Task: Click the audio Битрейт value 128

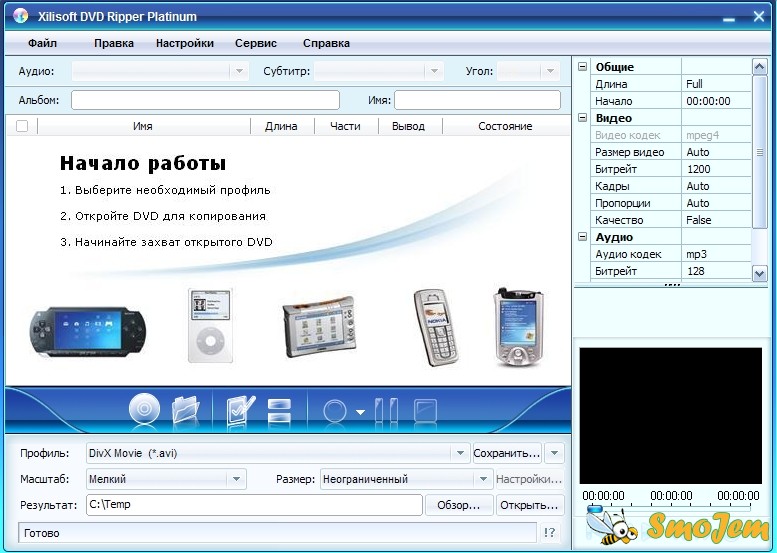Action: point(716,271)
